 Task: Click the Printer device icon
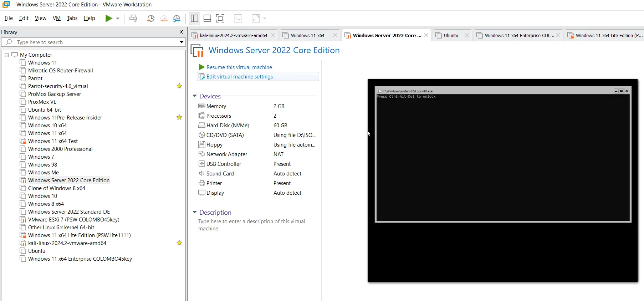point(202,183)
